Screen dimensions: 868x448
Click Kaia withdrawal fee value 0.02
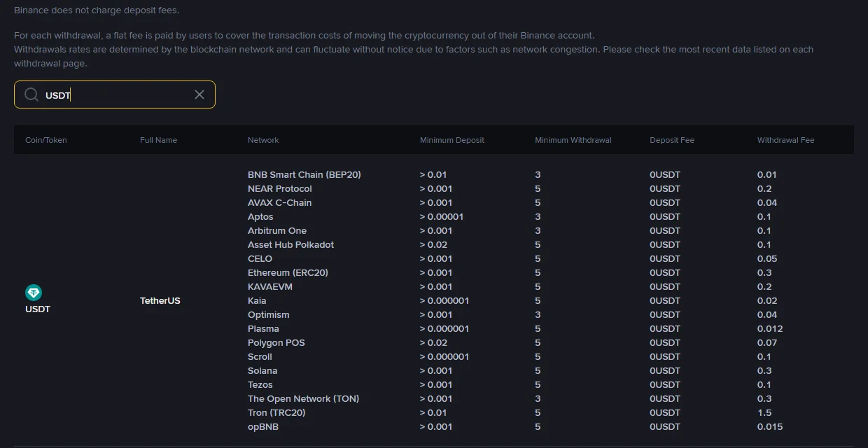[767, 300]
